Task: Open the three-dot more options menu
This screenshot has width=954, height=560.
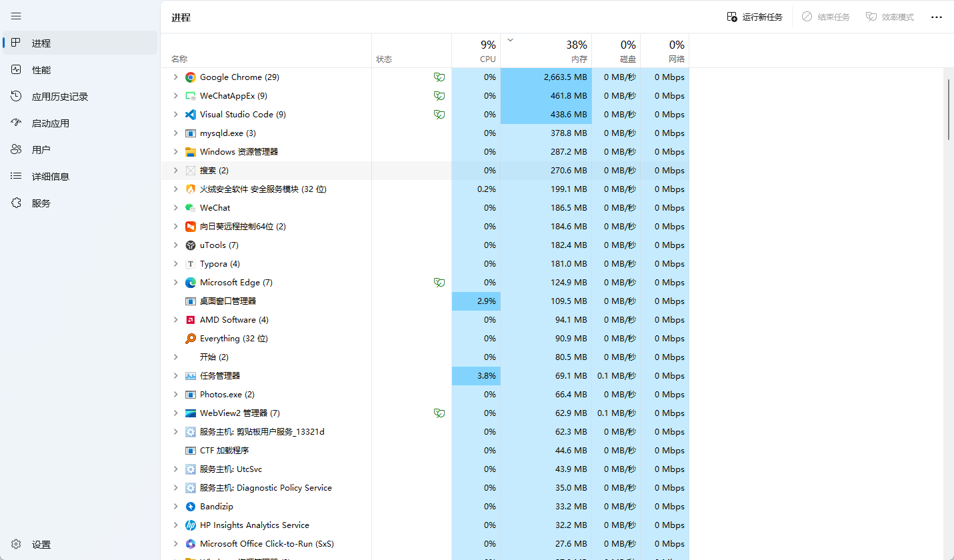Action: 937,17
